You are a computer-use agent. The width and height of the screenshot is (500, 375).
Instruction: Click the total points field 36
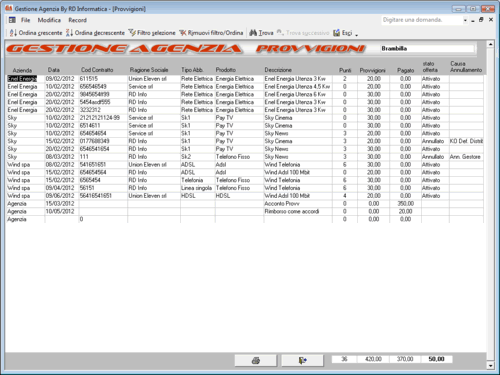tap(344, 359)
